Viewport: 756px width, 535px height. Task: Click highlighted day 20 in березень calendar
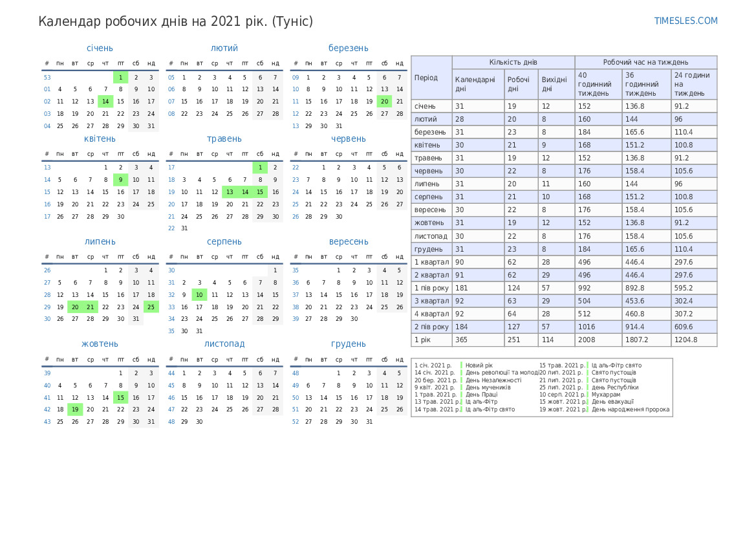click(x=384, y=101)
